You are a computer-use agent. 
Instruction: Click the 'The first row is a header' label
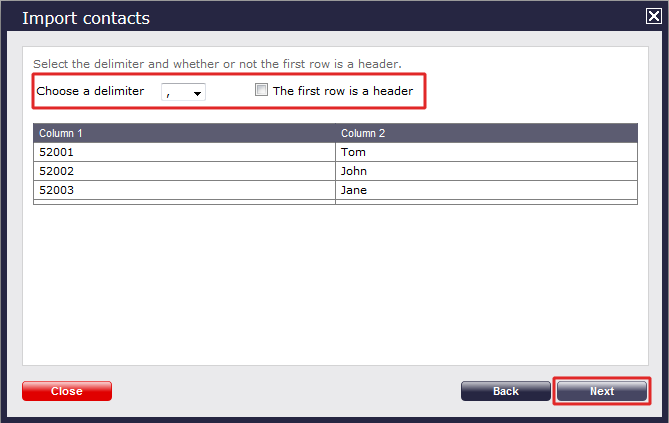342,91
